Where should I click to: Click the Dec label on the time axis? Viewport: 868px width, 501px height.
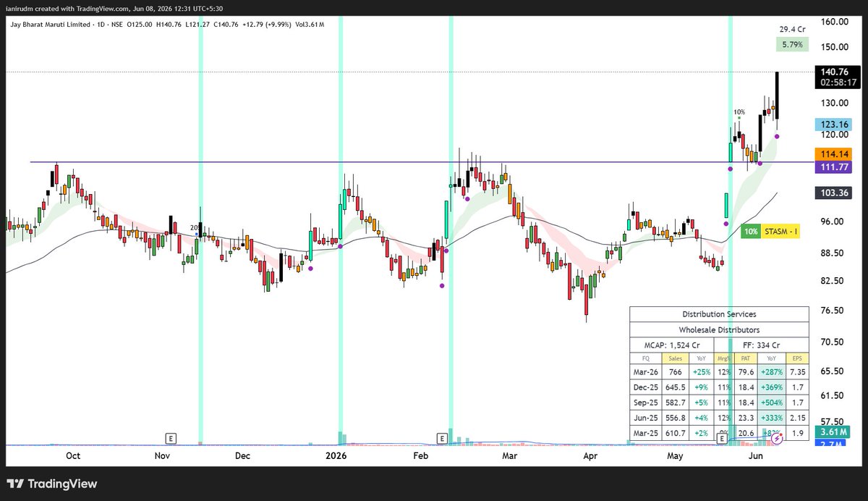click(x=242, y=456)
